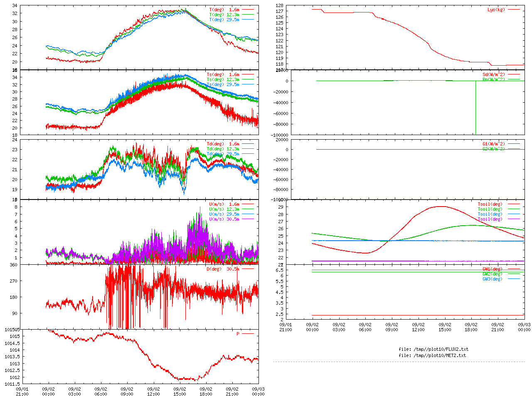
Task: Click the 09/02 15:00 tick label under the GW plot
Action: (x=445, y=327)
